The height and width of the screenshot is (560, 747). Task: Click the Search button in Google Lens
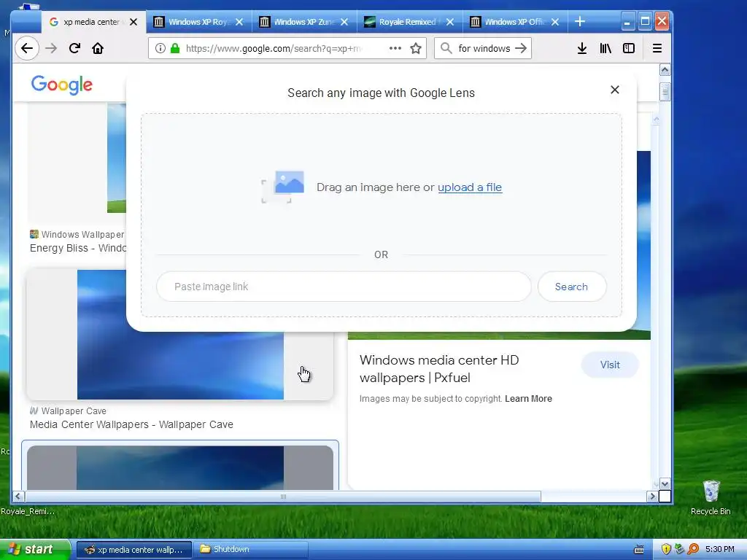click(572, 287)
